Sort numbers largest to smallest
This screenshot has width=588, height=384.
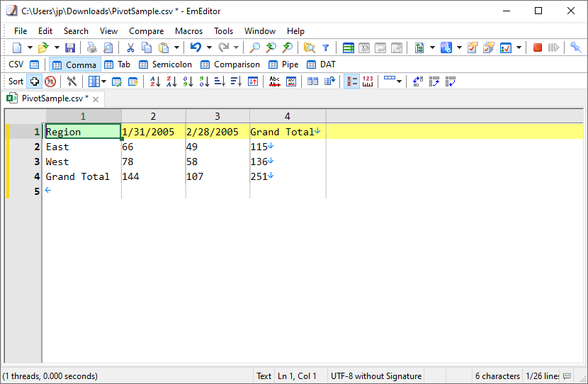click(x=204, y=81)
